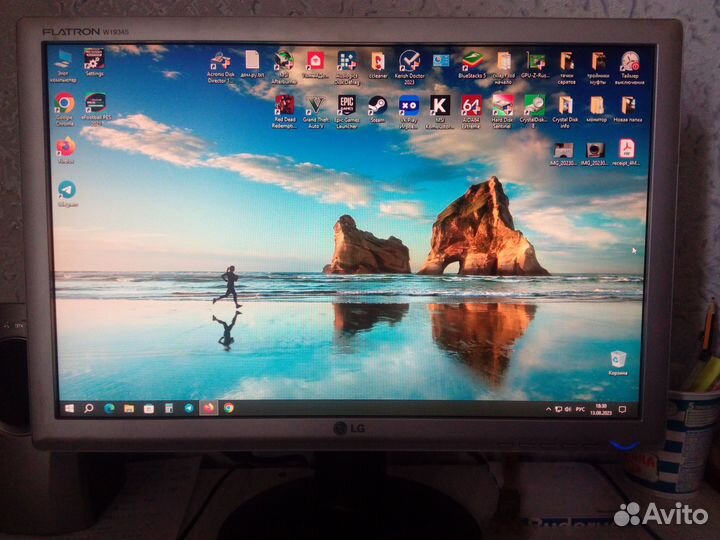Open Kerish Doctor 2023 shortcut

[409, 61]
